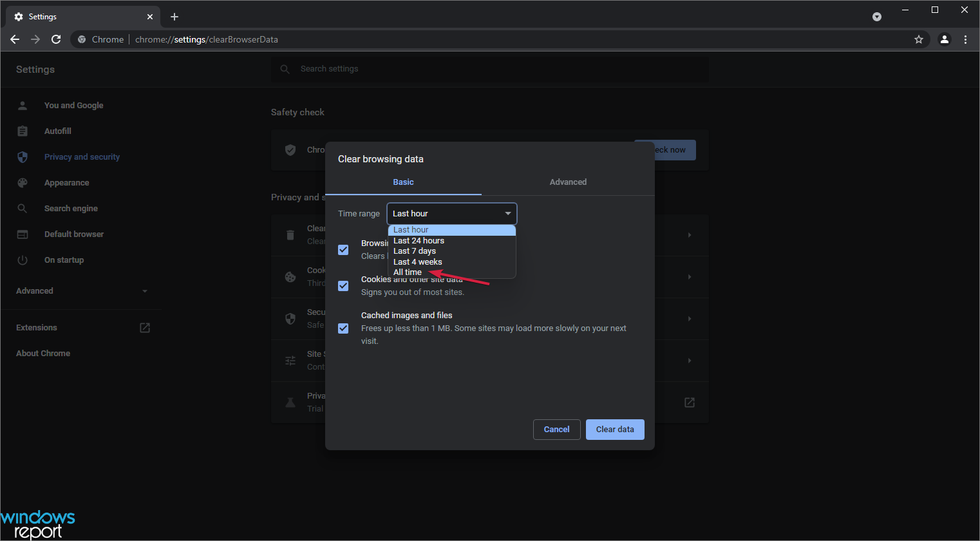The image size is (980, 541).
Task: Click the Autofill clipboard icon
Action: pos(23,131)
